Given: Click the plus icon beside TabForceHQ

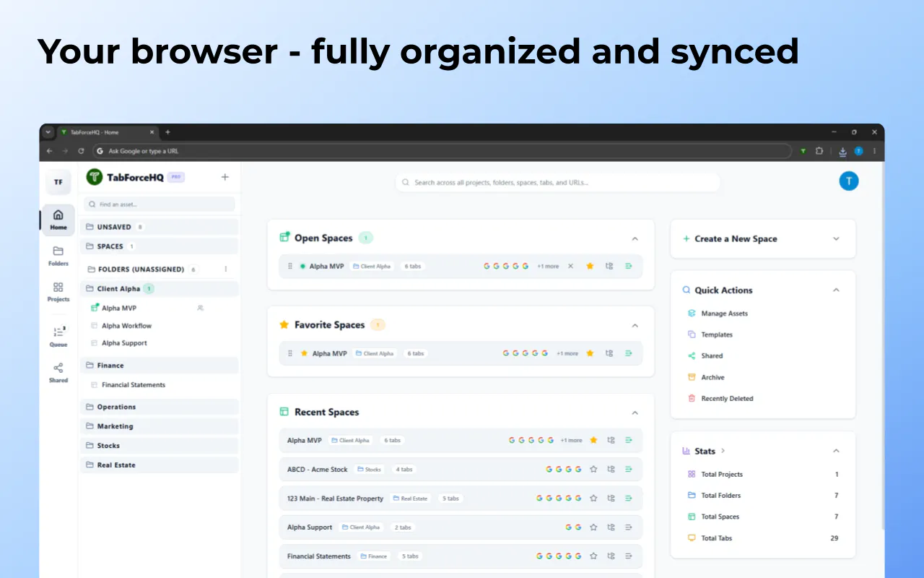Looking at the screenshot, I should point(225,177).
